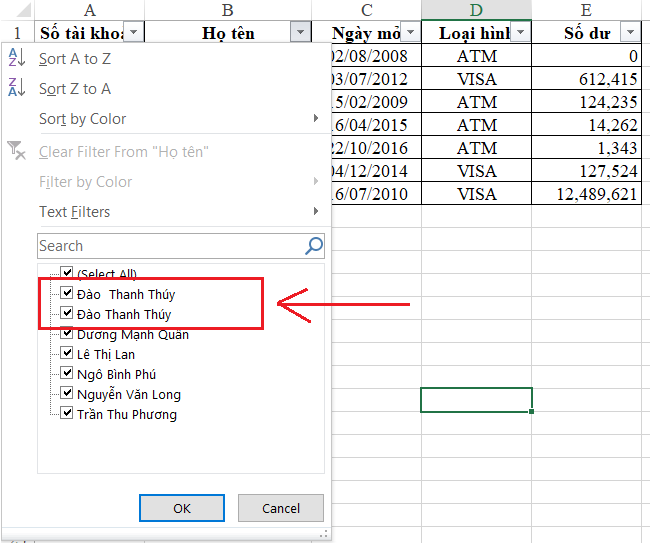Click the clear filter funnel icon
Viewport: 650px width, 543px height.
coord(17,150)
